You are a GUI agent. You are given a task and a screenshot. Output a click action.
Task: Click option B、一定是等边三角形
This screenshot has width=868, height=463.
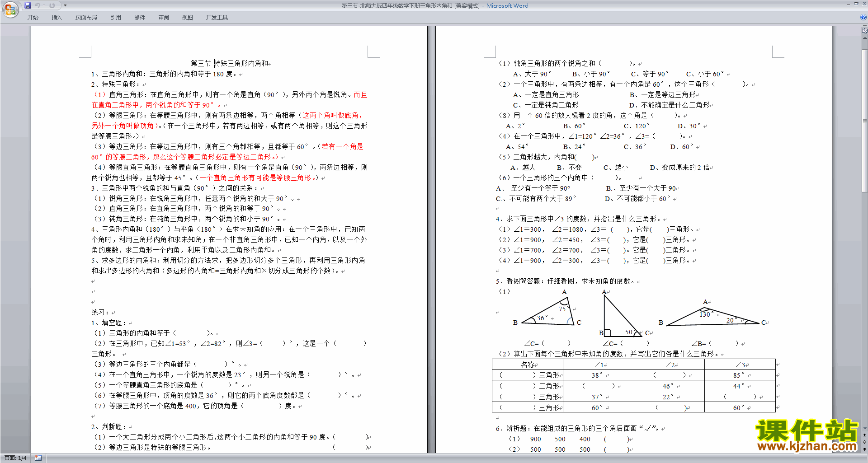tap(663, 94)
